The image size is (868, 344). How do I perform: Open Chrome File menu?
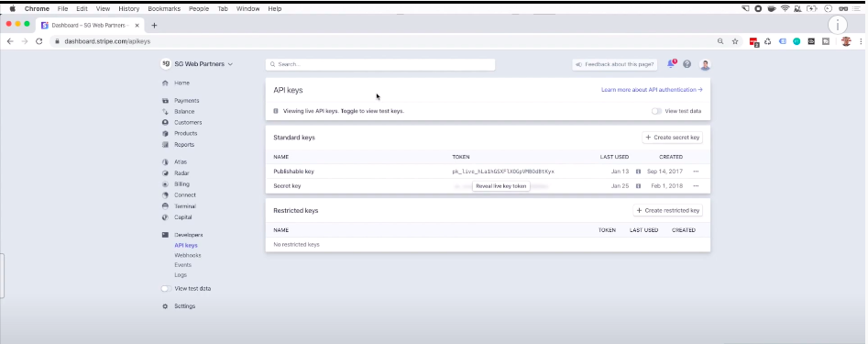(x=62, y=9)
